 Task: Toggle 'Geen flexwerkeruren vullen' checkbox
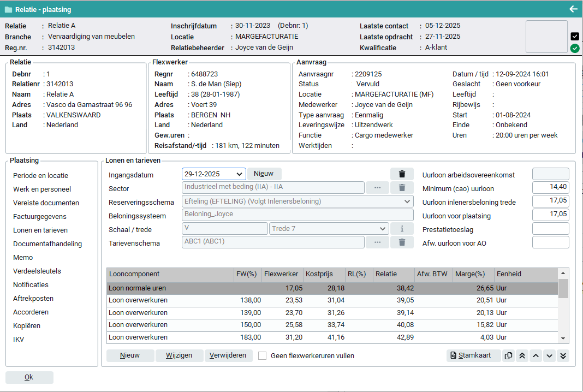pyautogui.click(x=263, y=356)
